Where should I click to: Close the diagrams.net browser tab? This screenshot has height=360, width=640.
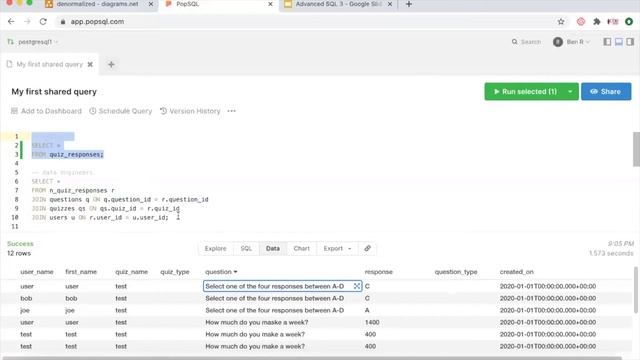point(151,4)
